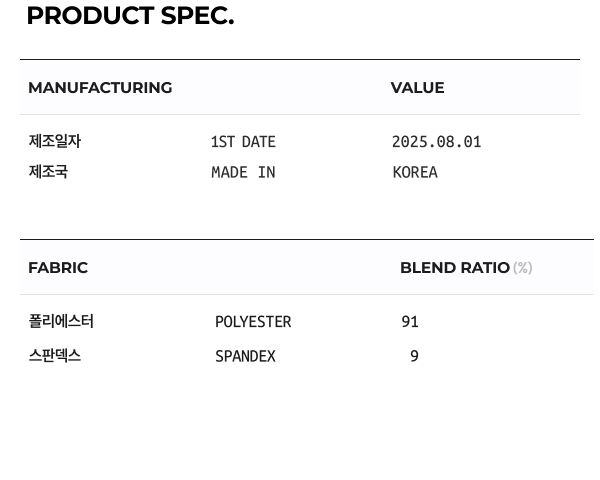
Task: Select the MANUFACTURING column header
Action: (100, 88)
